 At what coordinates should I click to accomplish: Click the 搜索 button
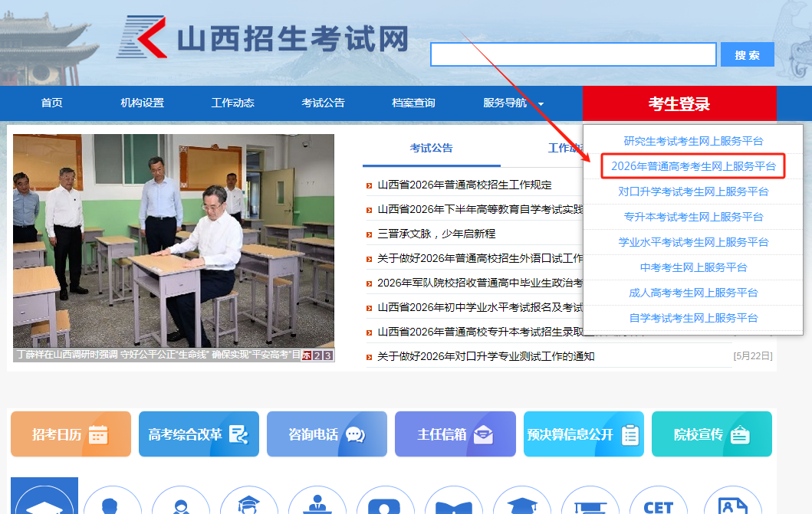(748, 55)
